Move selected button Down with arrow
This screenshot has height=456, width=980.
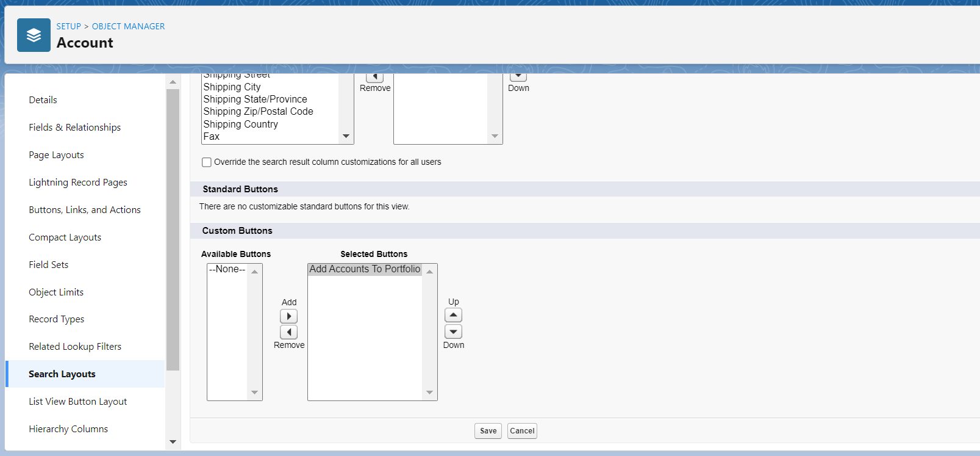point(453,331)
